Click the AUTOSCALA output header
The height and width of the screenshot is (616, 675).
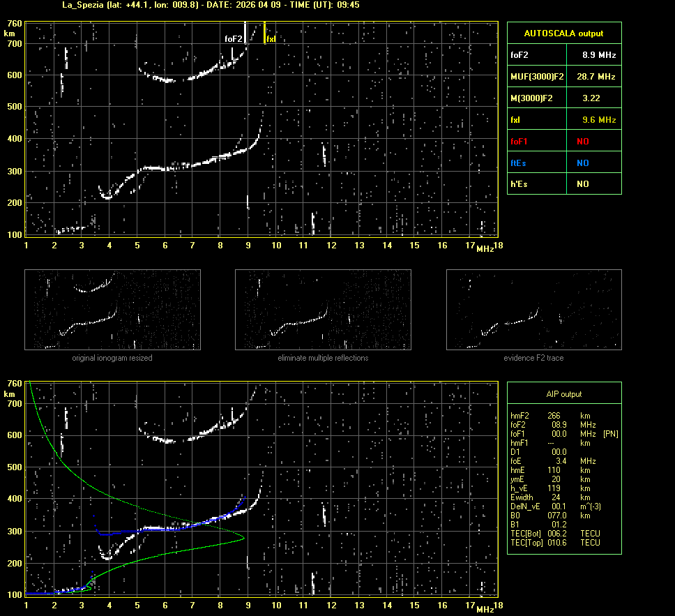tap(563, 33)
